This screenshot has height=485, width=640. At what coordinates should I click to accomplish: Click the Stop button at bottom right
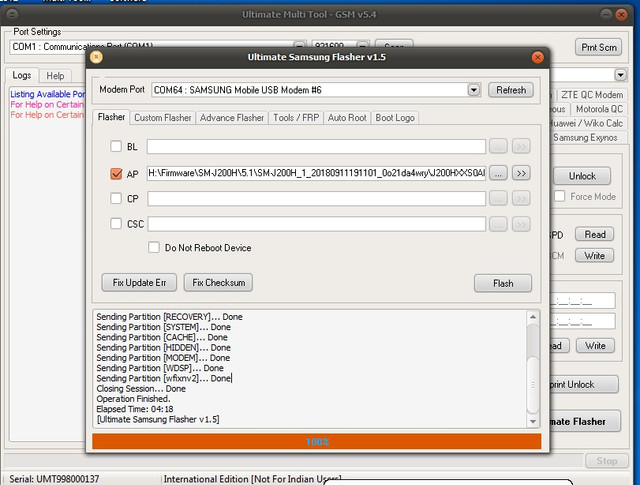(607, 461)
